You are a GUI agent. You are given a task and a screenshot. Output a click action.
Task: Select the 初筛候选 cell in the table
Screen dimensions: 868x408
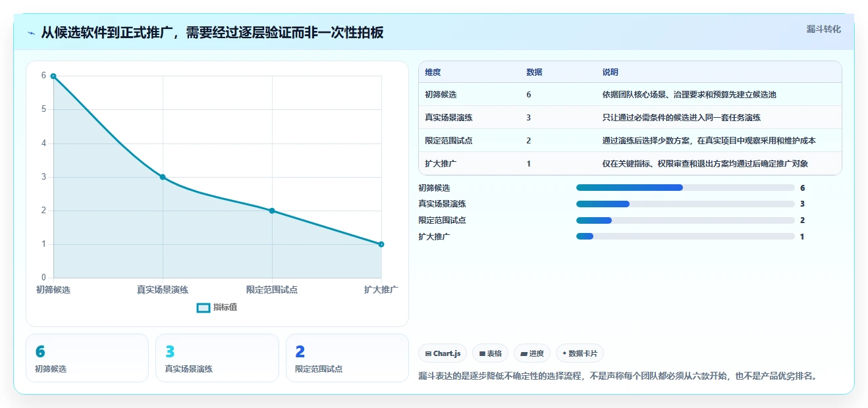tap(441, 95)
